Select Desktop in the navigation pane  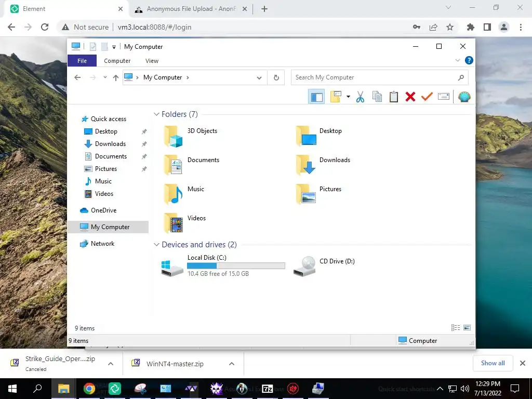point(106,131)
